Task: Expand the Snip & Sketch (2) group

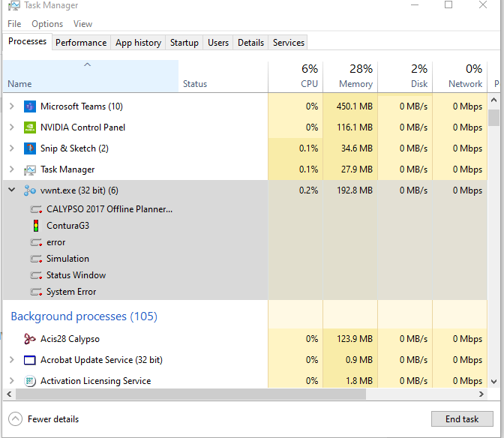Action: click(x=11, y=148)
